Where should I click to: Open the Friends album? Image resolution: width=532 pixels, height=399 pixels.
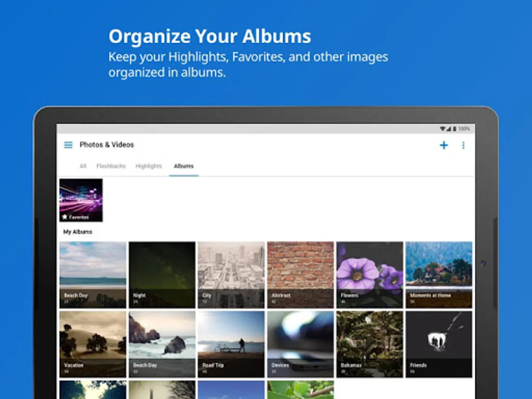point(439,344)
